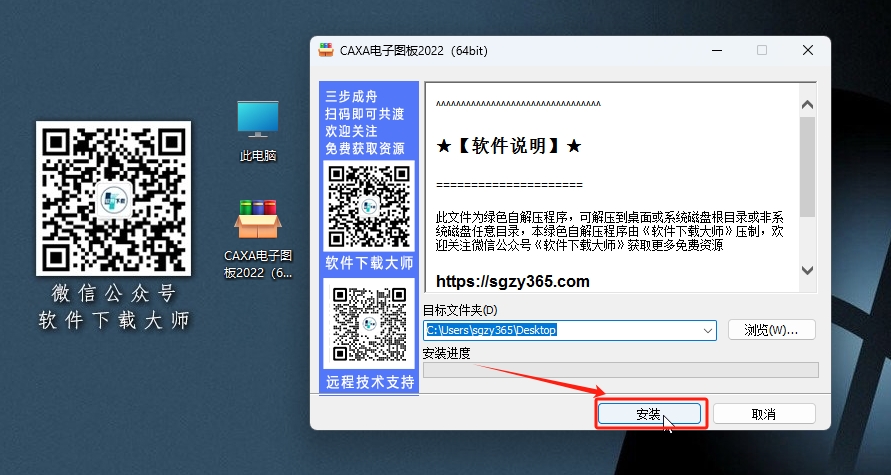This screenshot has width=891, height=475.
Task: Minimize the CAXA installer dialog
Action: tap(717, 50)
